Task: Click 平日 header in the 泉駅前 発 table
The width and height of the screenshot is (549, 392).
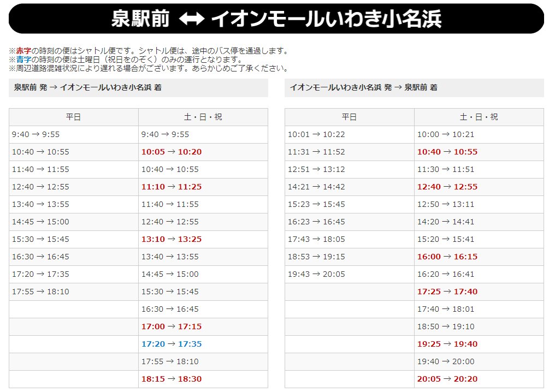Action: [74, 117]
